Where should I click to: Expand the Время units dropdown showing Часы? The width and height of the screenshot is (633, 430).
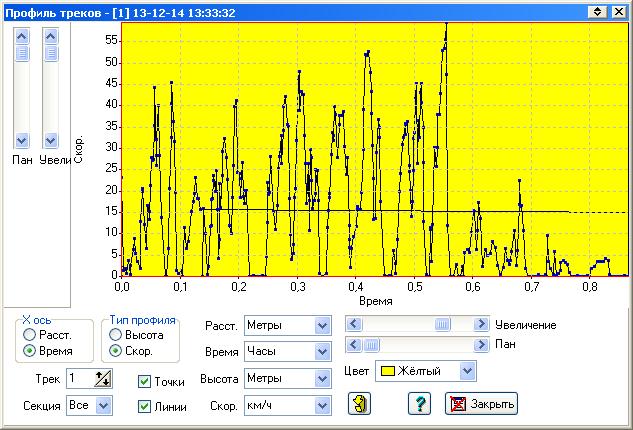click(321, 352)
